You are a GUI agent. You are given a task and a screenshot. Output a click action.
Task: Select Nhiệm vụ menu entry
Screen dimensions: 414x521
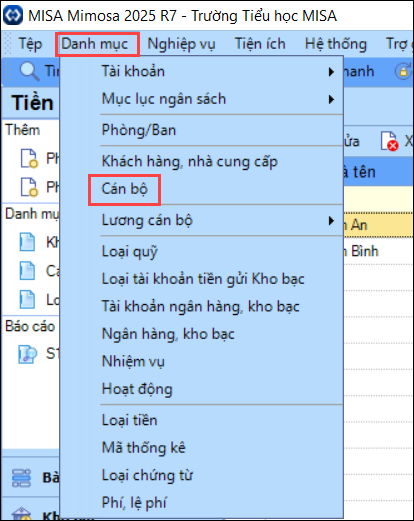(x=202, y=361)
